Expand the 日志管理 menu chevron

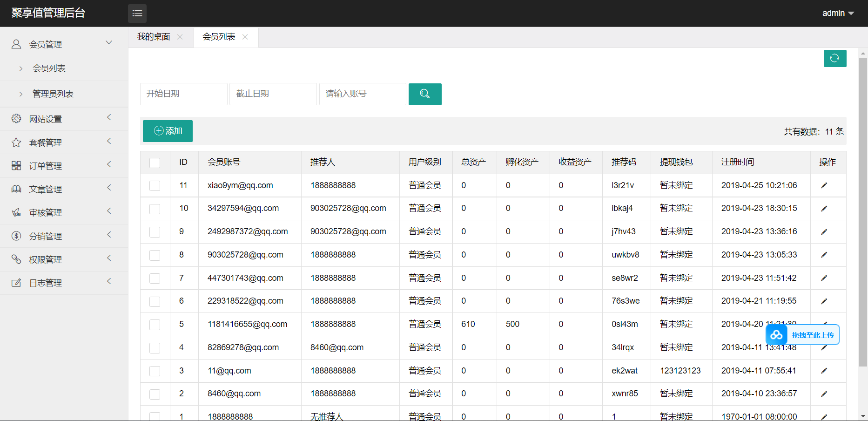click(109, 281)
